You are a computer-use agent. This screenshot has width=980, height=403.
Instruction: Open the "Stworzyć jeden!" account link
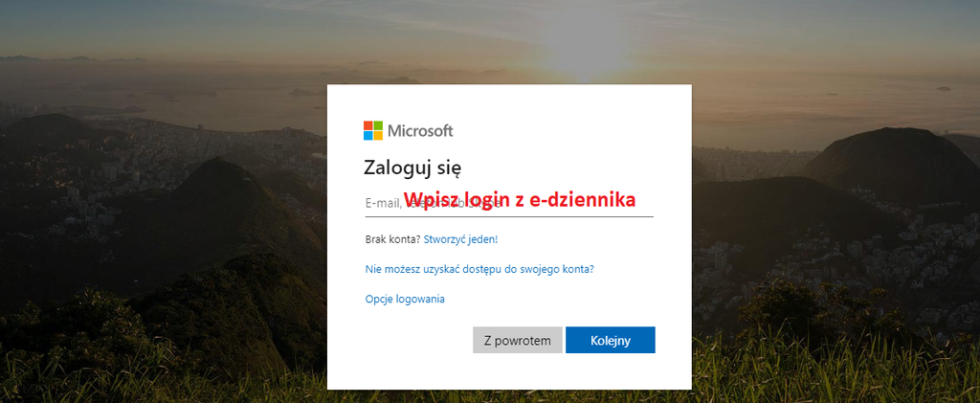coord(460,238)
